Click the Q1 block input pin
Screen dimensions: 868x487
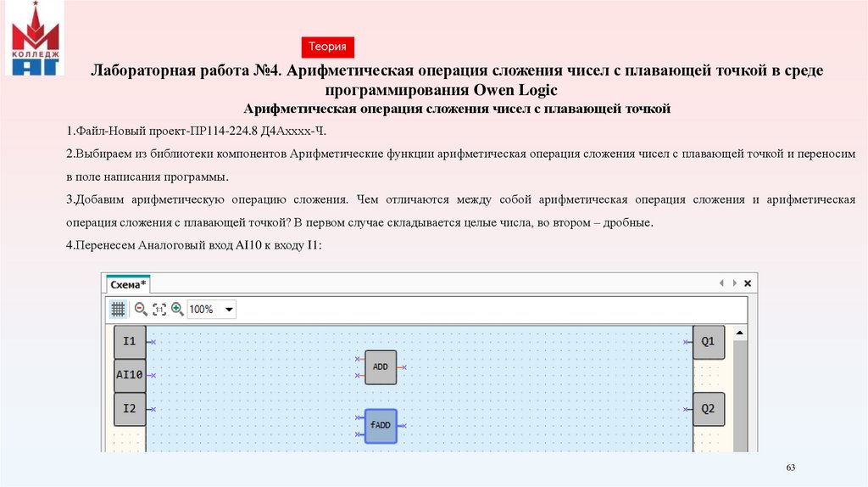coord(686,342)
